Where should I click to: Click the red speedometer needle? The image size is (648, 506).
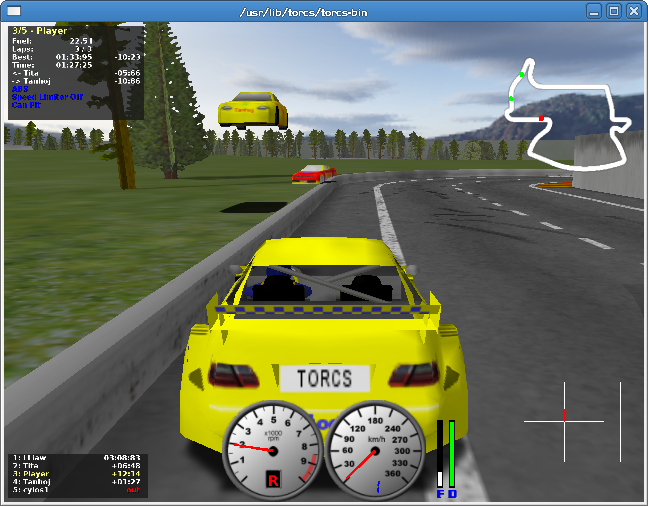pyautogui.click(x=360, y=464)
